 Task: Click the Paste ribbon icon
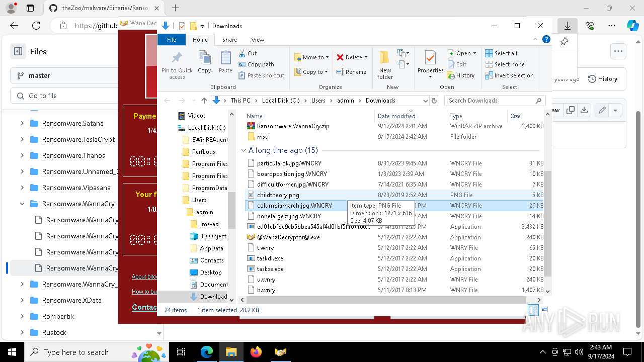coord(225,62)
